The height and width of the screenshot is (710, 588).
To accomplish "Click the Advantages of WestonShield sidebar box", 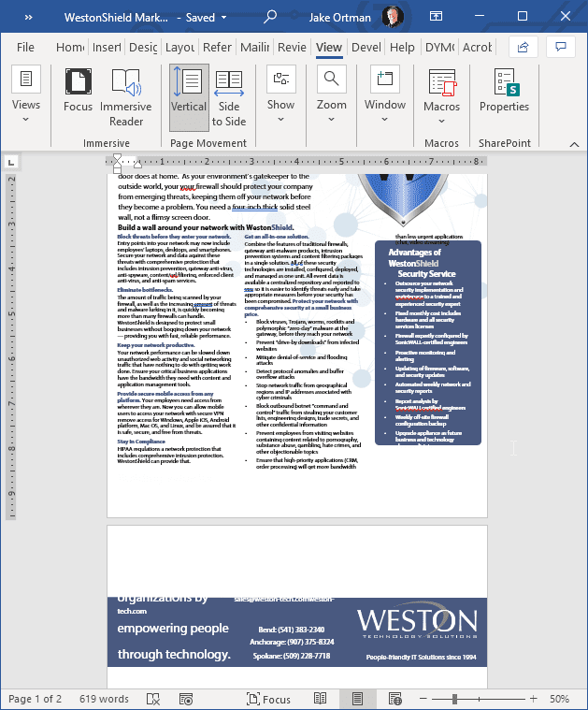I will 428,342.
